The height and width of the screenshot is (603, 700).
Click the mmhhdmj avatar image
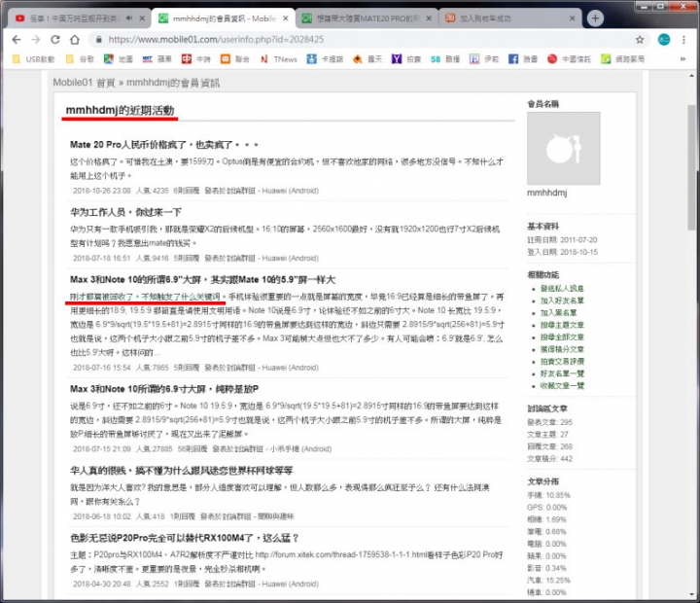pyautogui.click(x=563, y=148)
